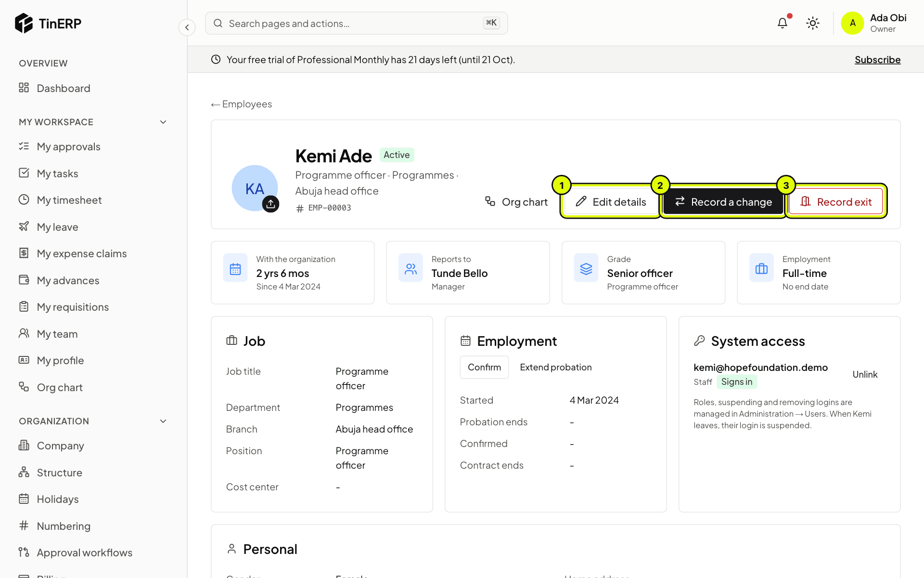
Task: Click the sidebar Org chart icon
Action: pyautogui.click(x=24, y=387)
